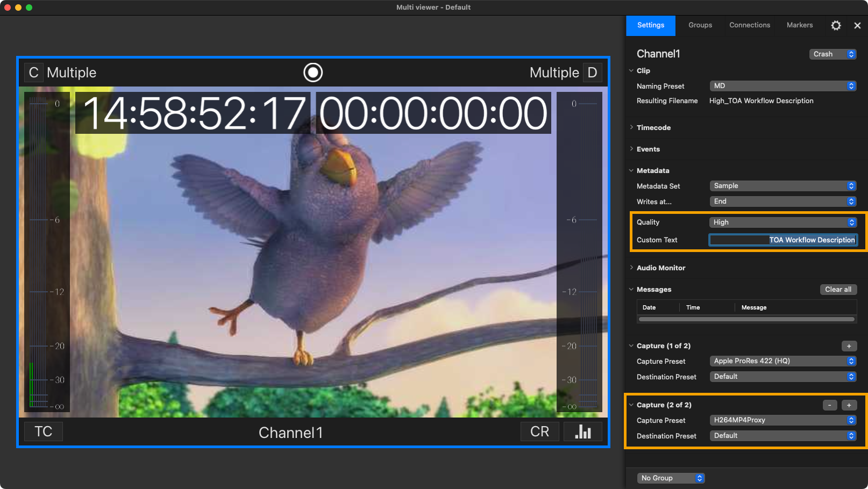Collapse the Messages section
This screenshot has height=489, width=868.
(x=631, y=290)
